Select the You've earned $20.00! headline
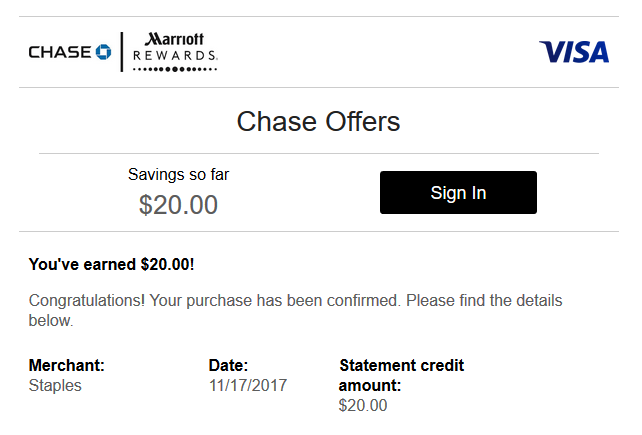Screen dimensions: 642x435 (111, 265)
